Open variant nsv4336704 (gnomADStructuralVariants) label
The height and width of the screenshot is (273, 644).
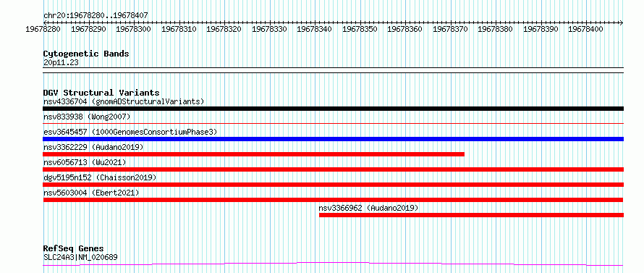pos(124,101)
